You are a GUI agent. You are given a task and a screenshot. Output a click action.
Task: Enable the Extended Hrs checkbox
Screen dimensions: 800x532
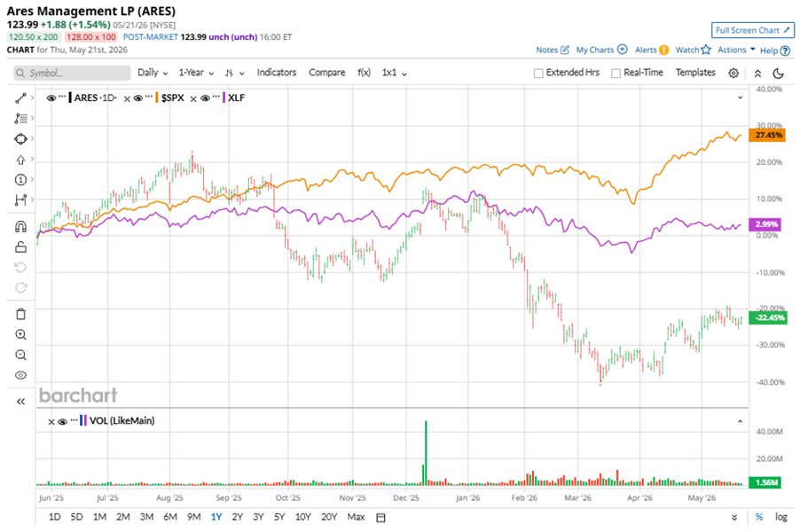tap(538, 73)
